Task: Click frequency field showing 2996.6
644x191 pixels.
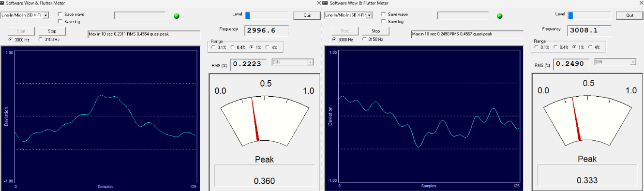Action: click(x=267, y=30)
